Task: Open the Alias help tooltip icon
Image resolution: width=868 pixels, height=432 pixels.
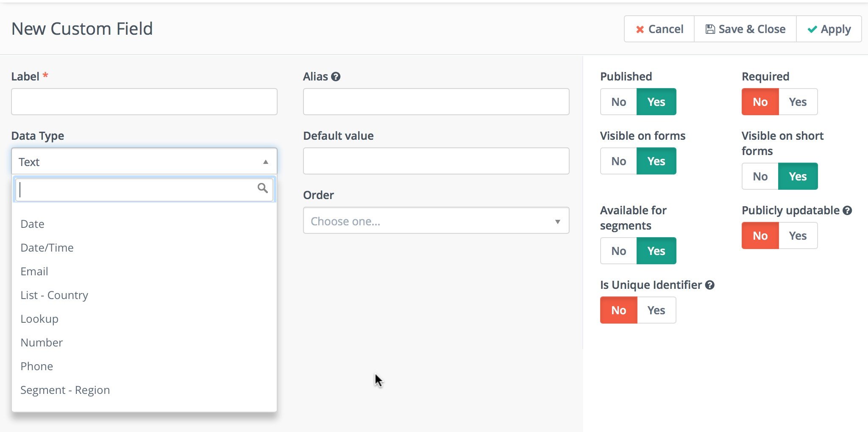Action: tap(336, 76)
